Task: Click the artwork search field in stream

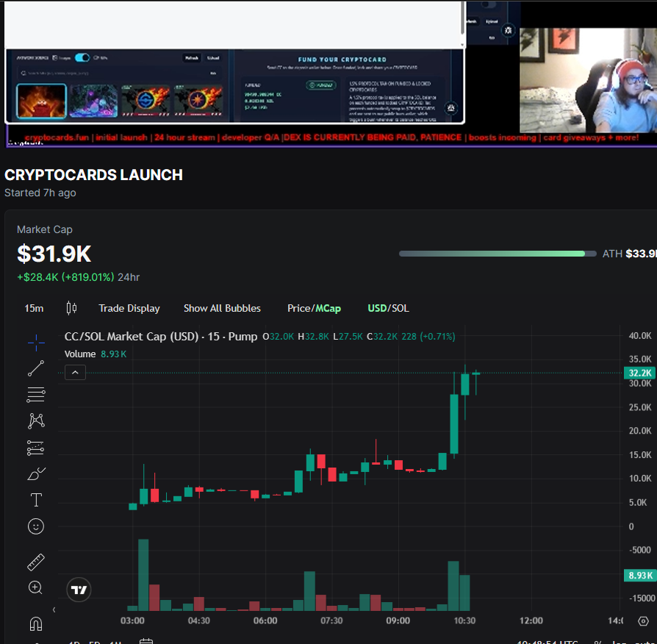Action: tap(119, 73)
